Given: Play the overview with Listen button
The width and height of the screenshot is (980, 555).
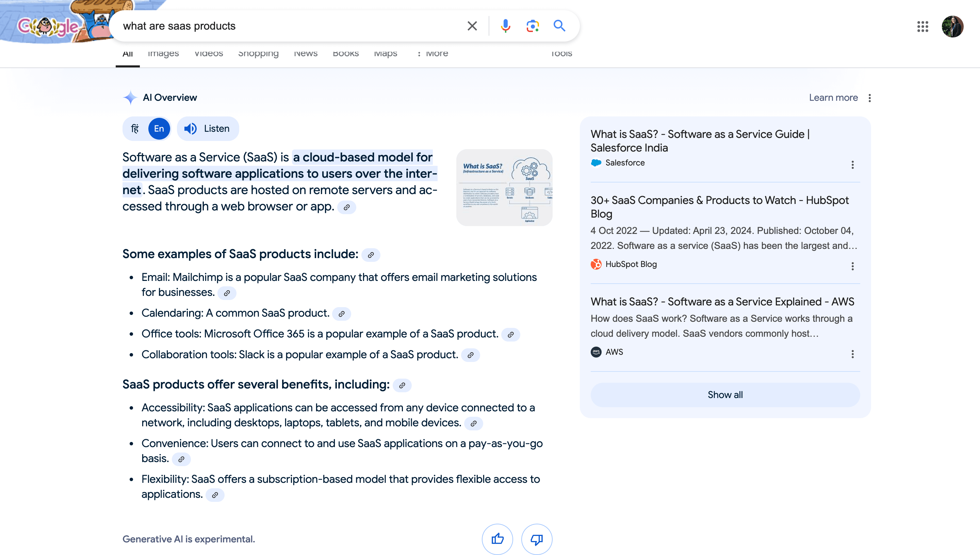Looking at the screenshot, I should 208,129.
